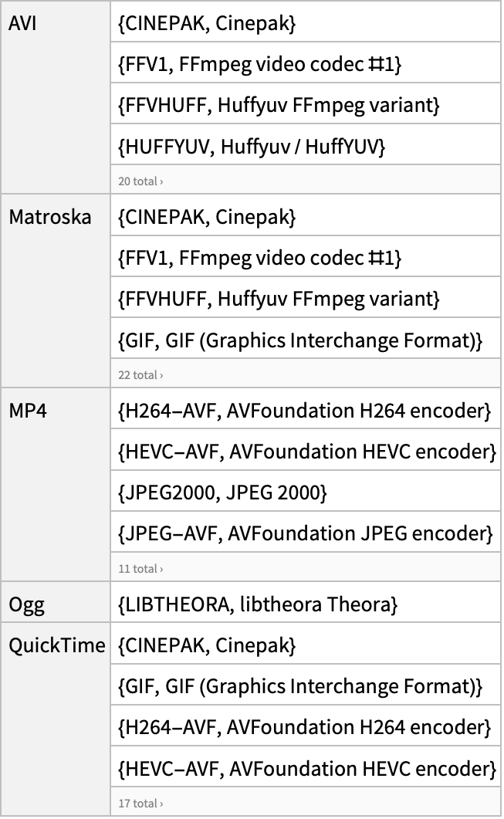Screen dimensions: 504x819
Task: Expand the Matroska '22 total' list
Action: coord(140,375)
